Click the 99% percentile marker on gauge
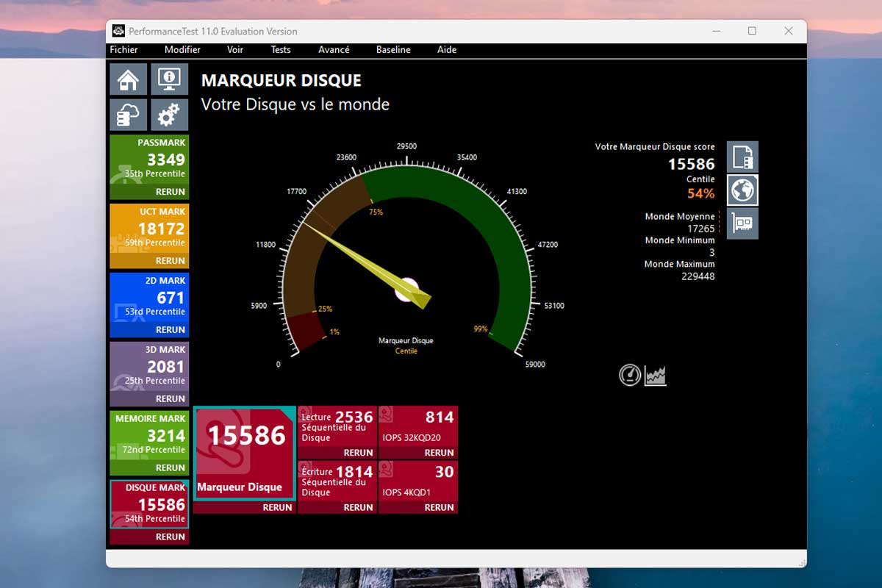Screen dimensions: 882x588 click(x=481, y=329)
